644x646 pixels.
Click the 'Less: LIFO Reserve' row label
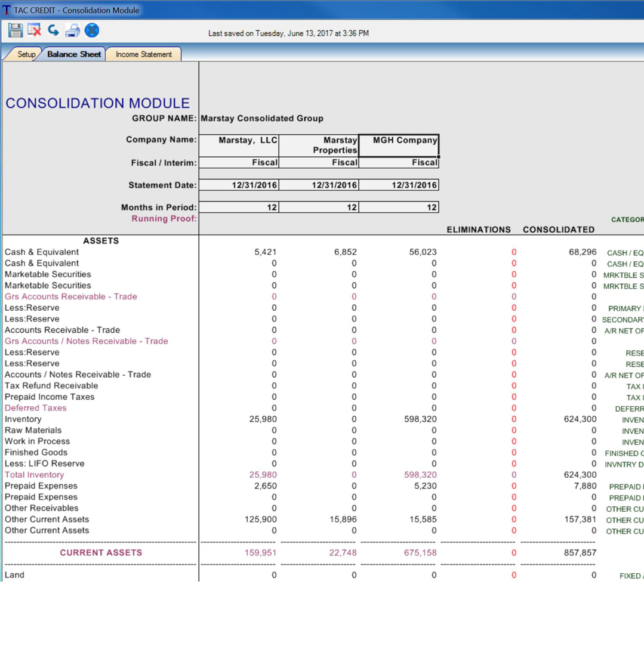click(x=45, y=463)
